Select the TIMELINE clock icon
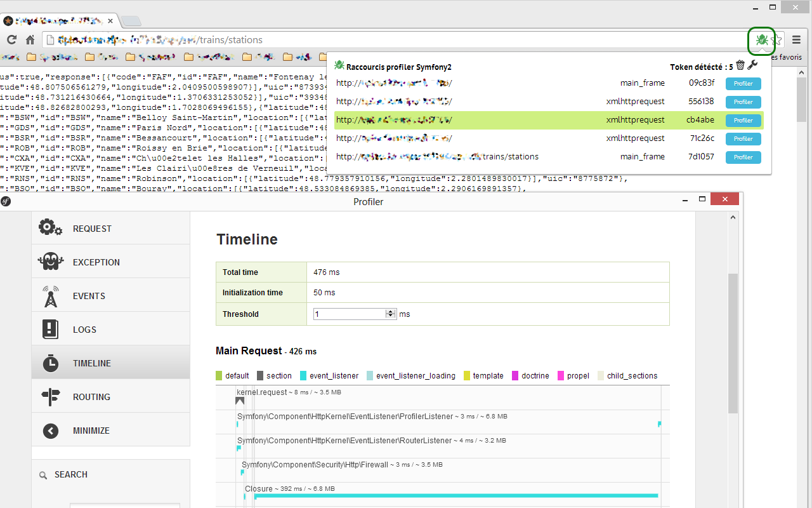The height and width of the screenshot is (508, 812). coord(50,363)
